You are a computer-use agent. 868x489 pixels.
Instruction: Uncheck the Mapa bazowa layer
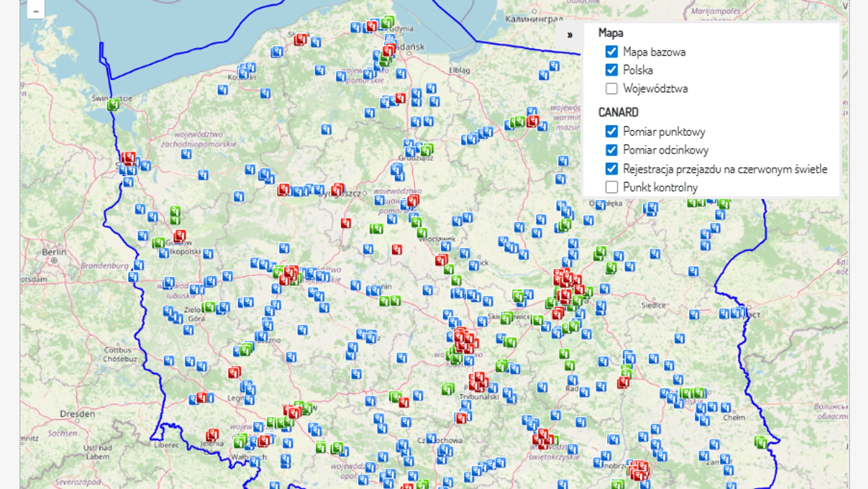click(x=611, y=52)
